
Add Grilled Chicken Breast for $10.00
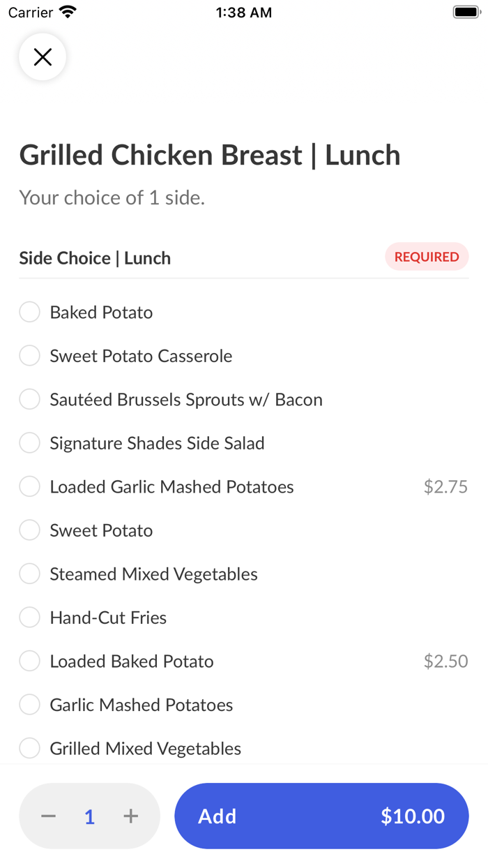click(321, 816)
